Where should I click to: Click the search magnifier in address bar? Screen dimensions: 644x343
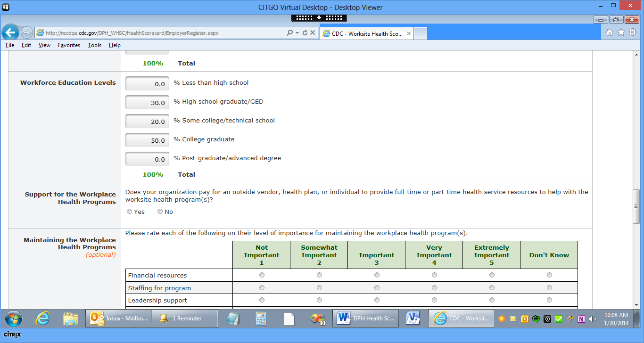click(289, 33)
